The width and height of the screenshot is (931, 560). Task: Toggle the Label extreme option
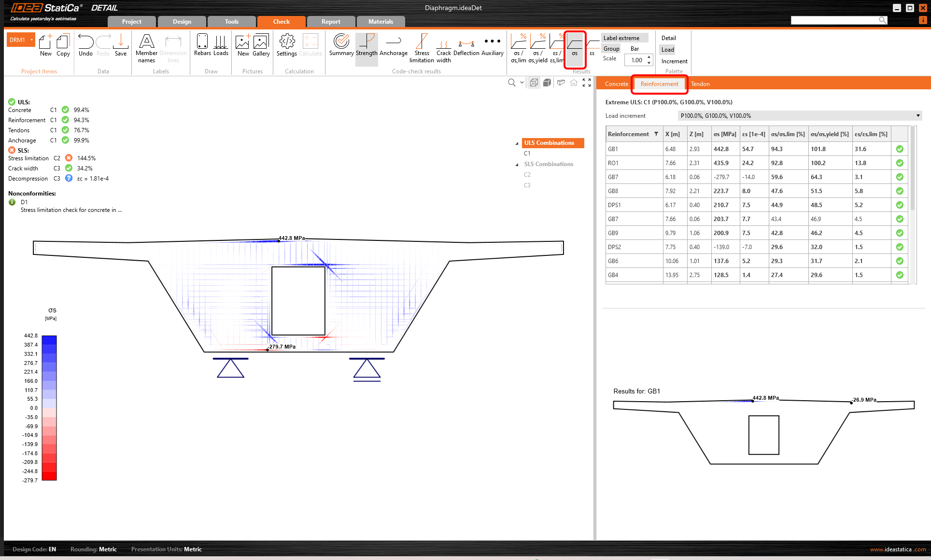[x=621, y=38]
